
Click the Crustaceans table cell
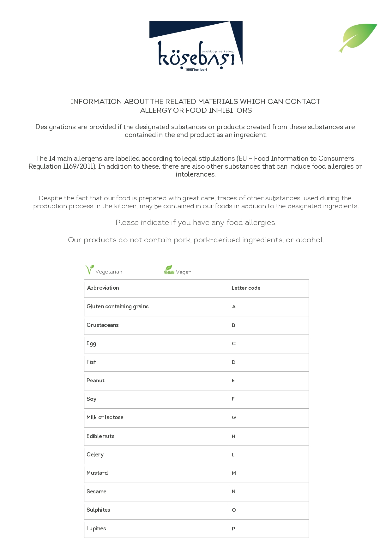(157, 325)
